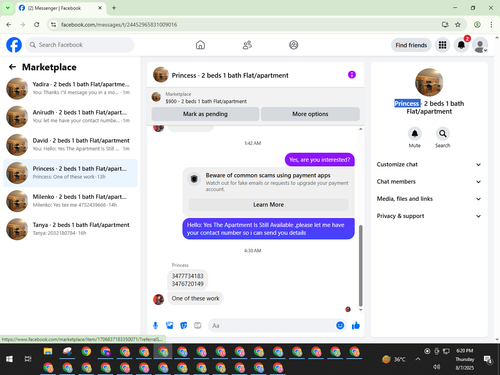Bookmark this page with the star icon

tap(458, 25)
